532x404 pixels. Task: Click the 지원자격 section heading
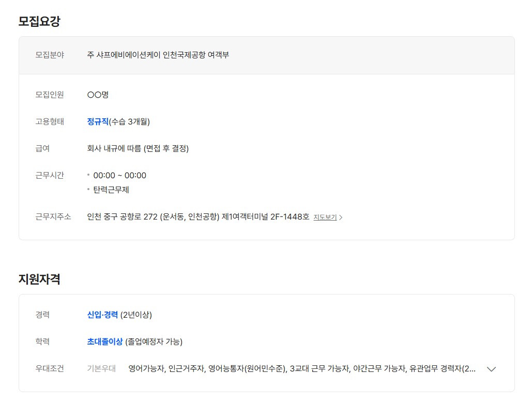(x=39, y=279)
